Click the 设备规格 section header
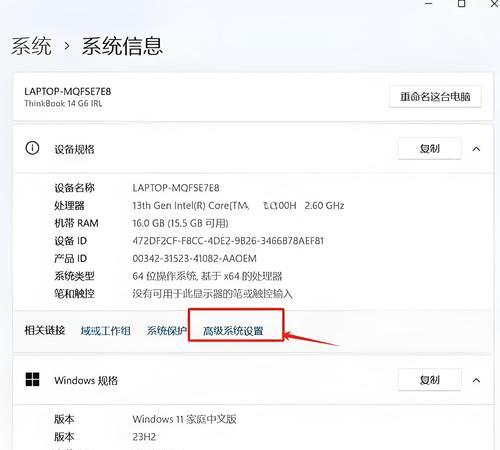The height and width of the screenshot is (450, 500). tap(74, 149)
